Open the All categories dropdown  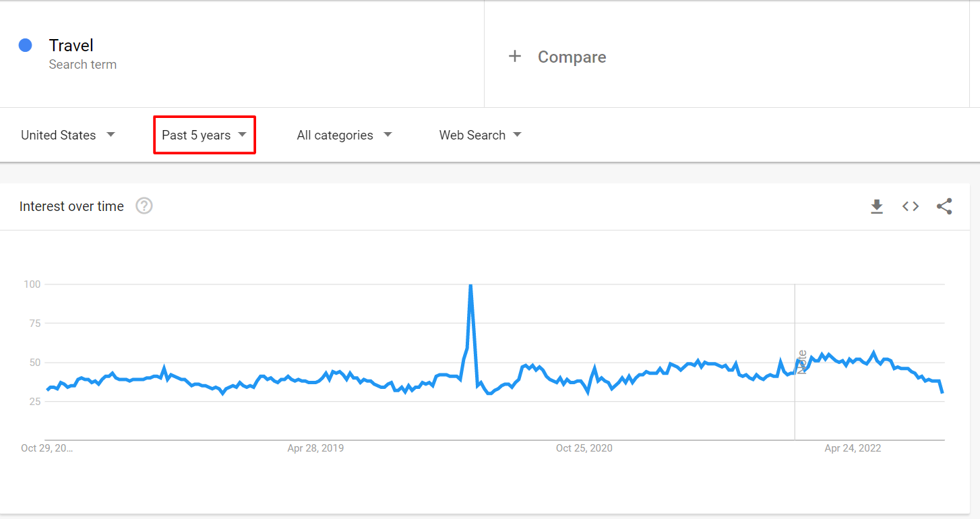point(344,135)
